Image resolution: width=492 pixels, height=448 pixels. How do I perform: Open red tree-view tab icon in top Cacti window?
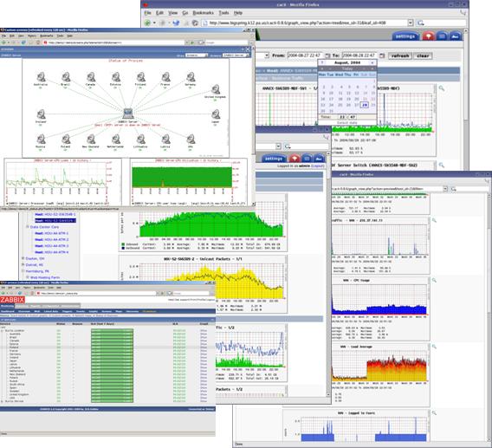click(428, 36)
